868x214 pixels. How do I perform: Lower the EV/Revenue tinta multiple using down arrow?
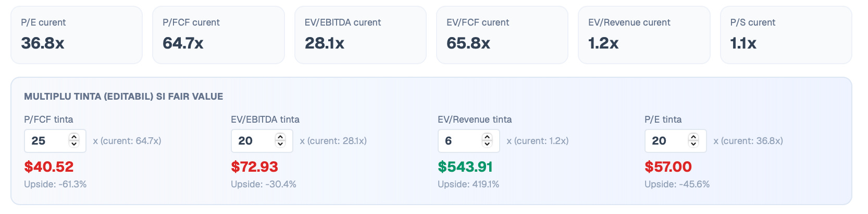(x=487, y=144)
